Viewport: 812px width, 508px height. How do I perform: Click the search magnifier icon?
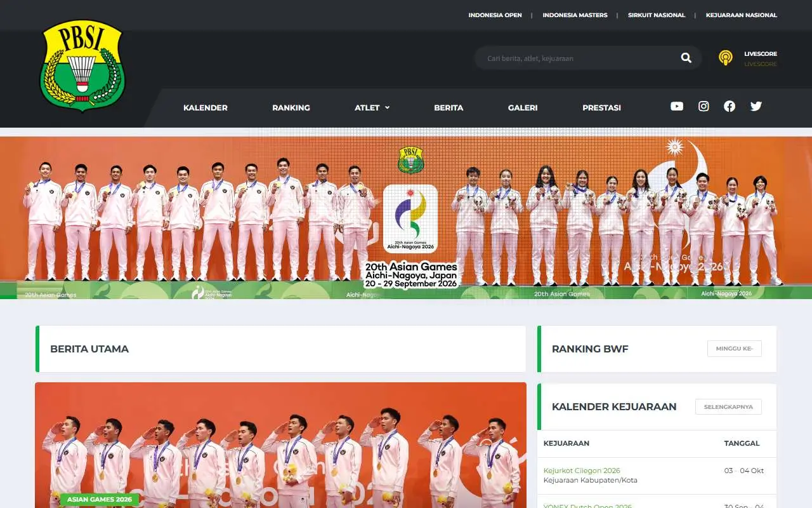[x=686, y=58]
